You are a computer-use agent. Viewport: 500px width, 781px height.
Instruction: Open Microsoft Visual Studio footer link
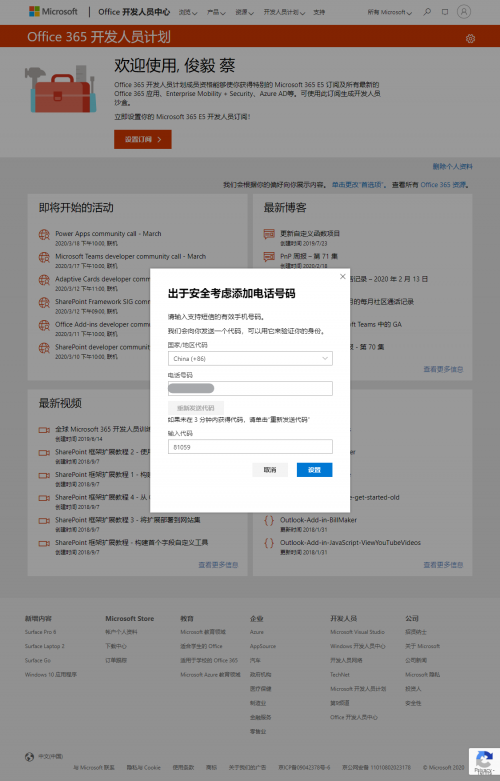tap(357, 632)
